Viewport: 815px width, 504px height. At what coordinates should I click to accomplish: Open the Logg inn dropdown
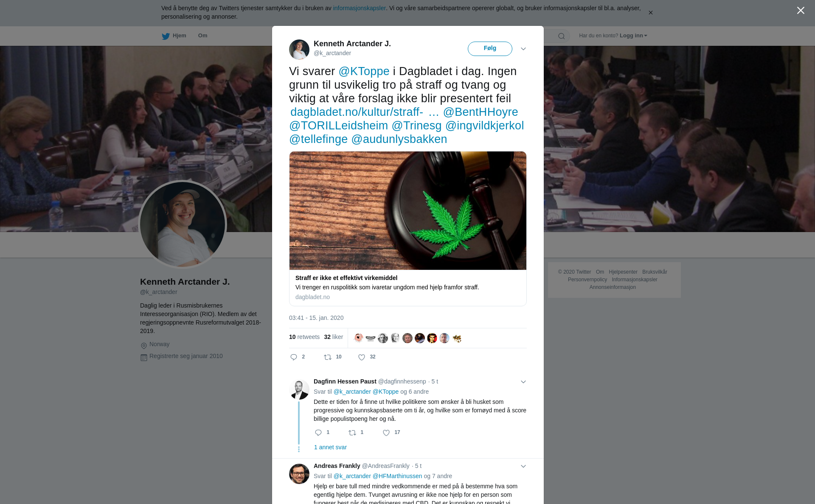(633, 36)
